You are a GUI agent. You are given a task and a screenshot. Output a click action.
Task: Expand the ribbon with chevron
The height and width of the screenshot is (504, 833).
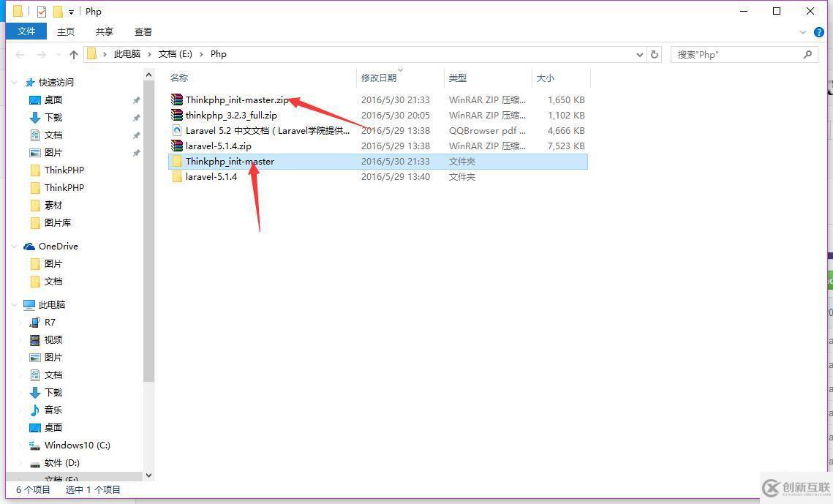803,32
